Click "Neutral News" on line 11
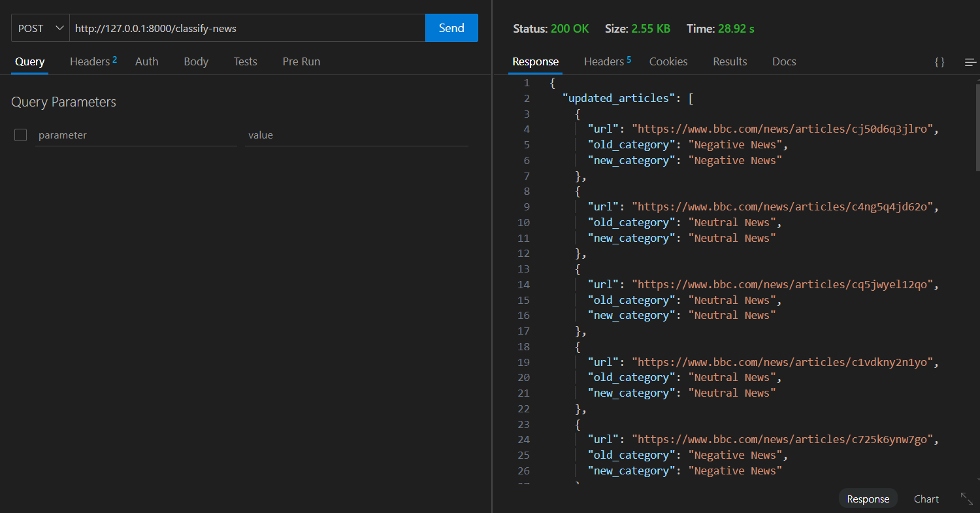This screenshot has width=980, height=513. tap(732, 238)
